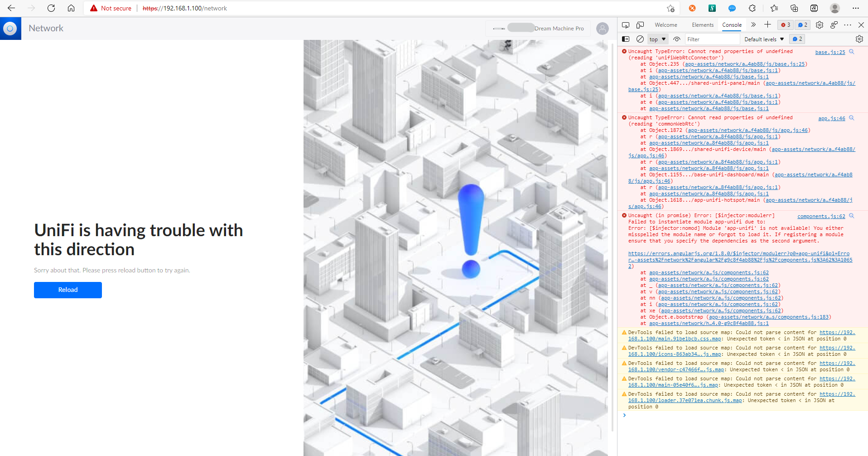This screenshot has height=456, width=868.
Task: Clear the console with the ban icon
Action: [x=640, y=39]
